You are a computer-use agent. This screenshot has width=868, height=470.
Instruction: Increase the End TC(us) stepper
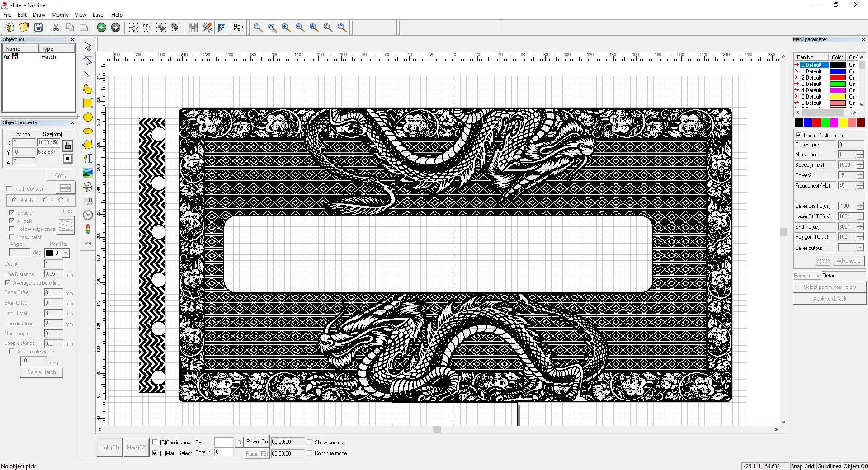pos(860,225)
